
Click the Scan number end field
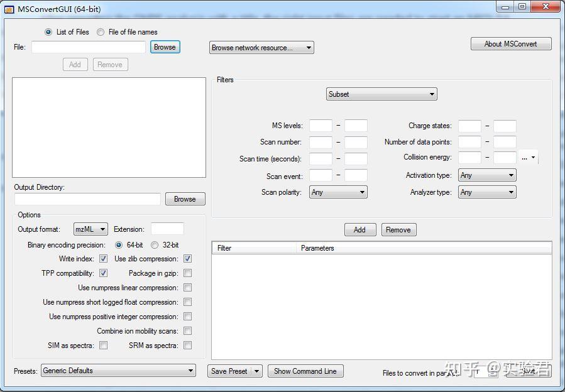pyautogui.click(x=356, y=143)
